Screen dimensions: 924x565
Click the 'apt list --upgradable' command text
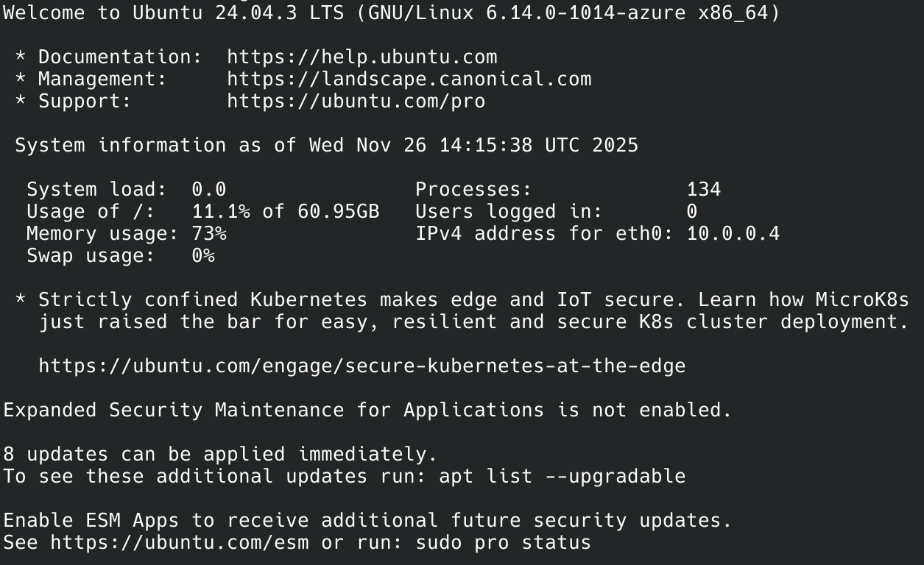pos(562,477)
